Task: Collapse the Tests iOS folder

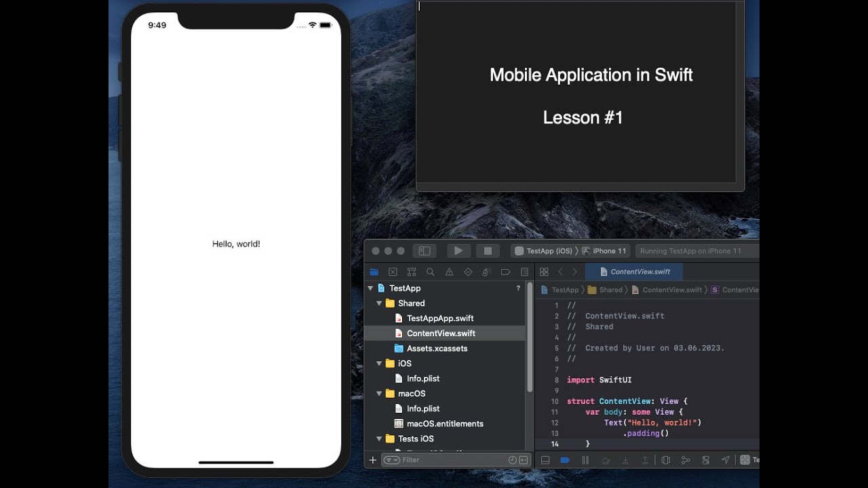Action: (379, 439)
